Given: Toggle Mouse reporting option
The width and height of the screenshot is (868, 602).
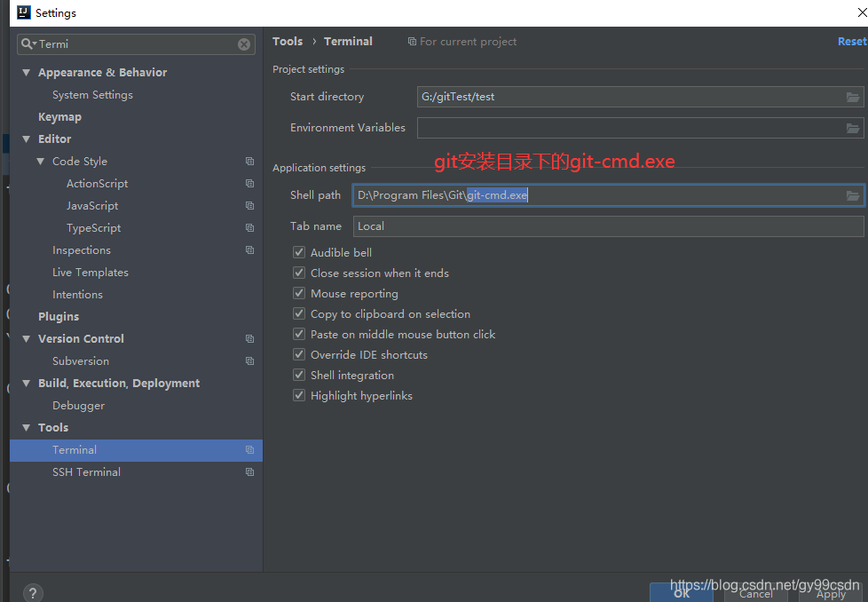Looking at the screenshot, I should click(x=299, y=294).
